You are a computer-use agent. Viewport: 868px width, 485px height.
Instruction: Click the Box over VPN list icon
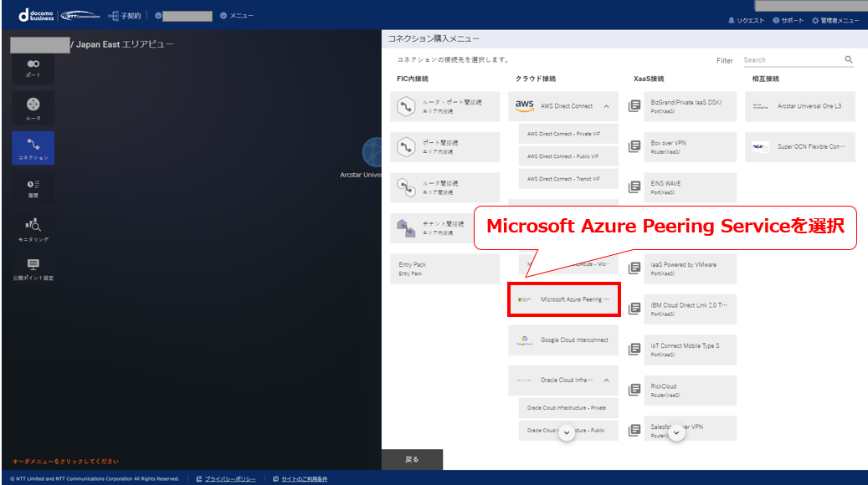coord(634,146)
